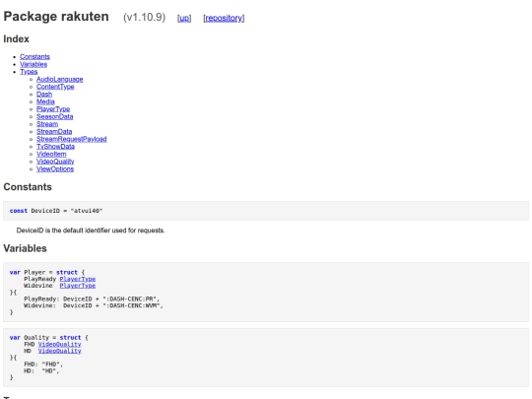Click the Constants section heading
The height and width of the screenshot is (399, 532).
pos(28,187)
